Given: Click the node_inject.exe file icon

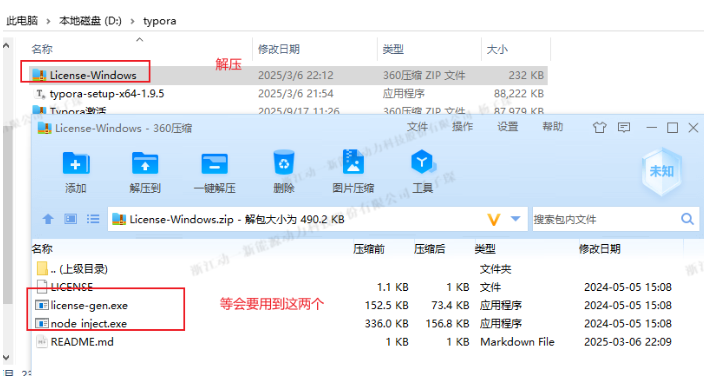Looking at the screenshot, I should 42,323.
